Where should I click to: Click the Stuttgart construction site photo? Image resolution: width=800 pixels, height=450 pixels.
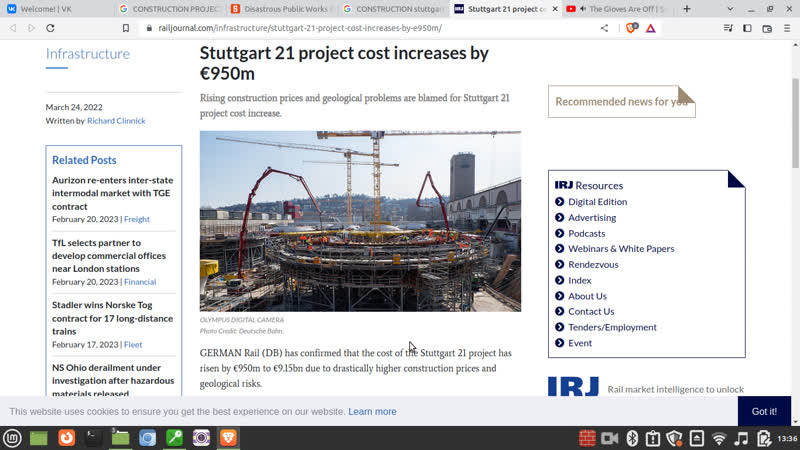coord(360,221)
